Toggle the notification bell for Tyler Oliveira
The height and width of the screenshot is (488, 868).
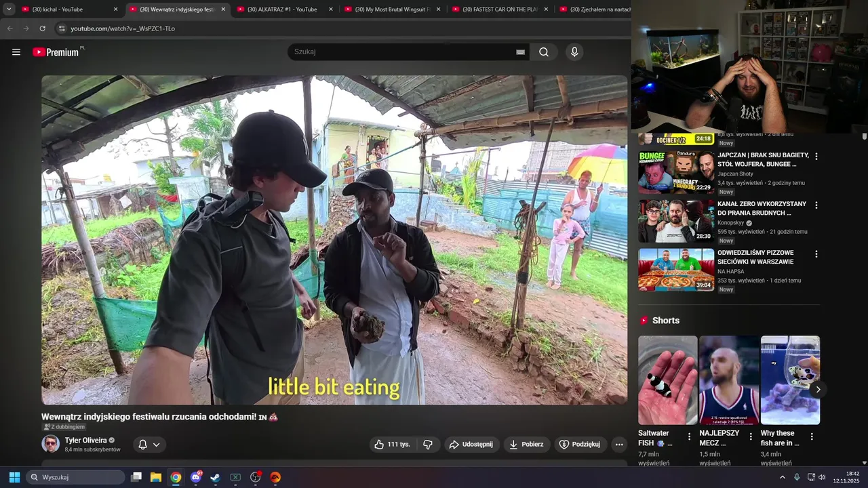(x=142, y=445)
